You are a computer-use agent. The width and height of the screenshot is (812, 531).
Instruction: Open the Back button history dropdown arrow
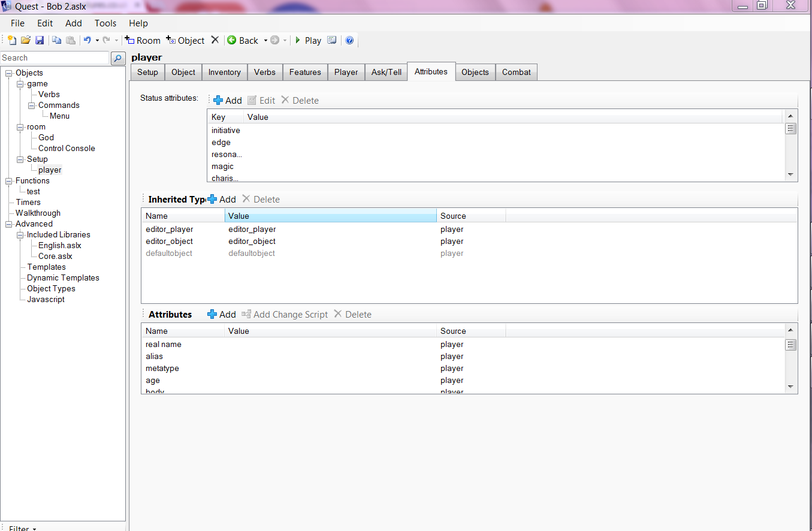(x=265, y=41)
